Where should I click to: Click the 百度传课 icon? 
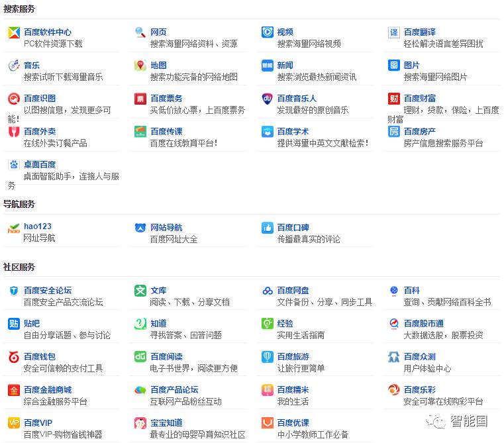click(140, 132)
